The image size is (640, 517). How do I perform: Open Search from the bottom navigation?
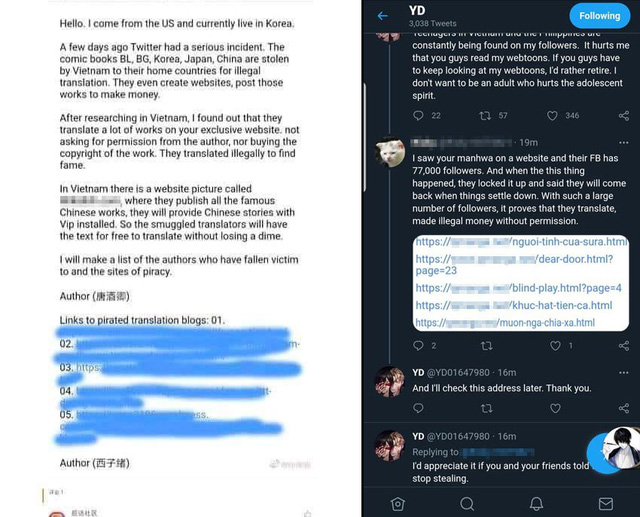coord(467,503)
